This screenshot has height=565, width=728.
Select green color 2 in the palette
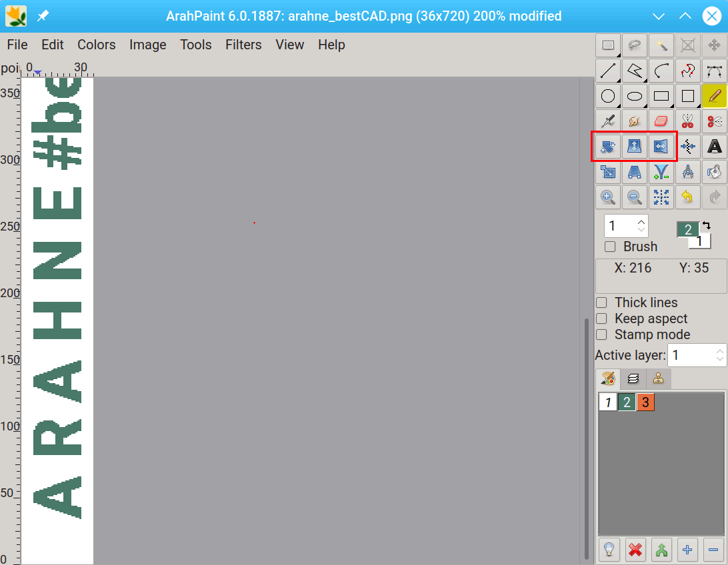627,402
